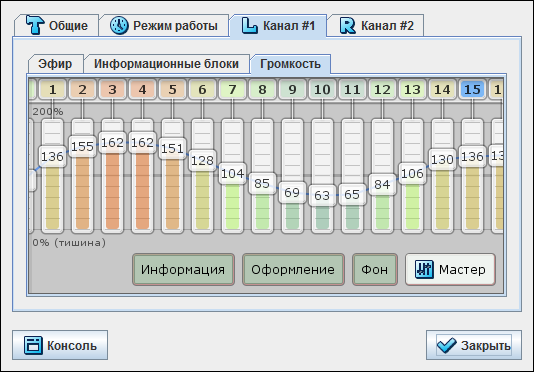This screenshot has width=534, height=372.
Task: Open the Информационные блоки sub-tab
Action: tap(167, 64)
